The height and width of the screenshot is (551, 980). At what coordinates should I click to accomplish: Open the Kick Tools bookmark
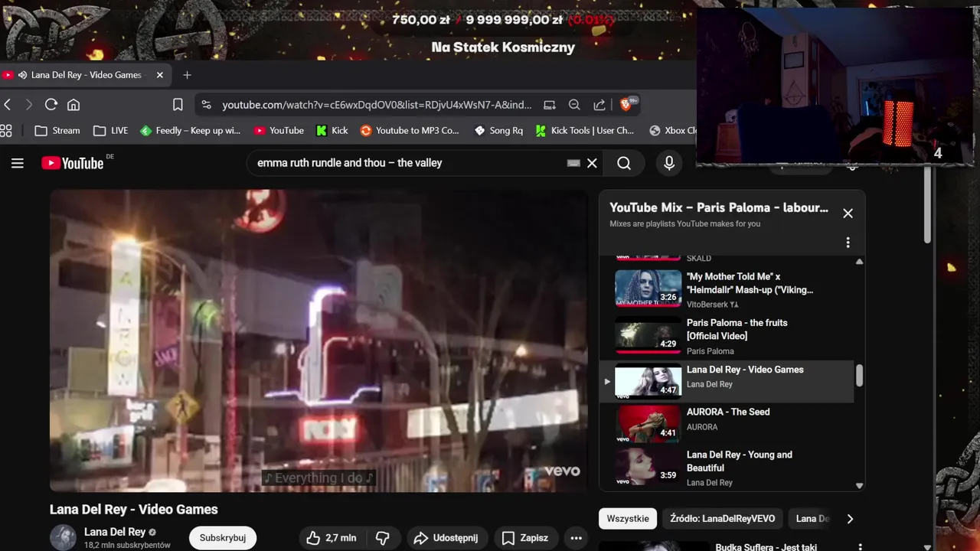click(585, 131)
